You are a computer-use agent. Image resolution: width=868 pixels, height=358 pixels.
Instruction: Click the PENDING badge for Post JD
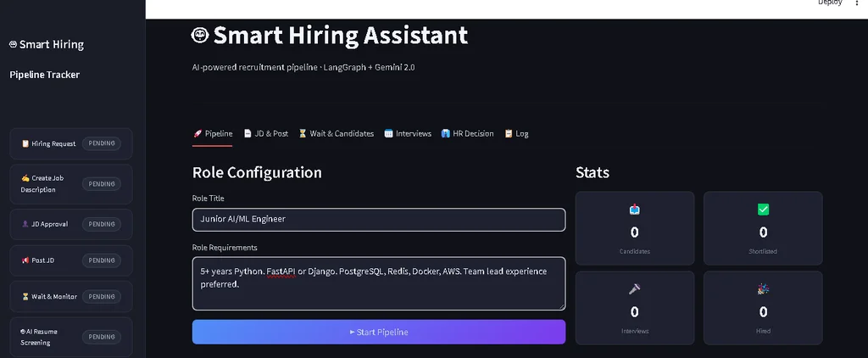(x=102, y=260)
